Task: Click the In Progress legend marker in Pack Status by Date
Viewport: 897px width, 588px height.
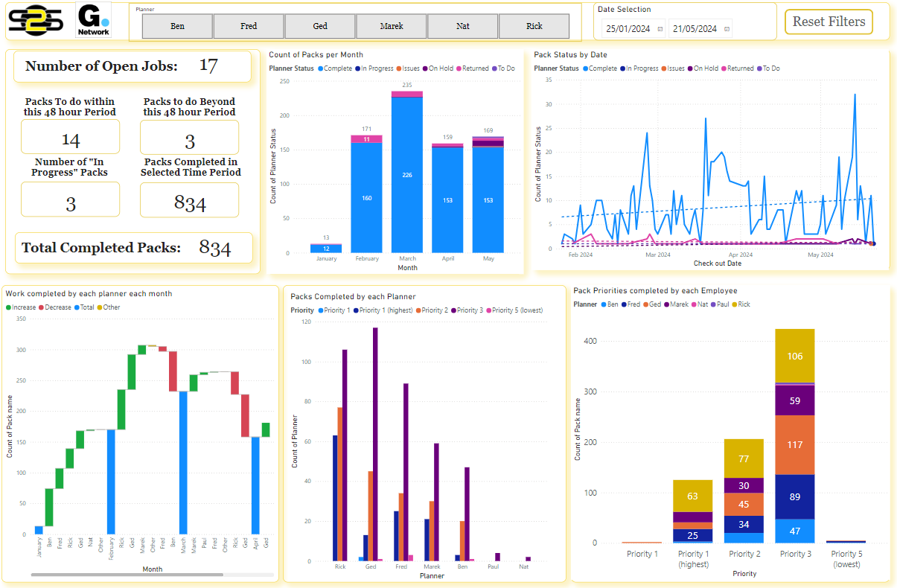Action: [x=622, y=68]
